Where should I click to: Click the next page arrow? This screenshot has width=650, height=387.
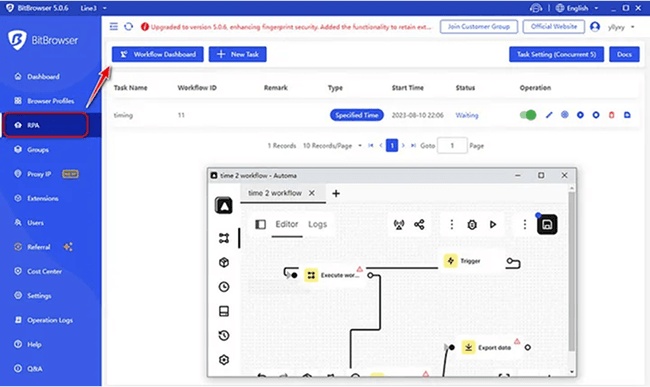(x=403, y=145)
